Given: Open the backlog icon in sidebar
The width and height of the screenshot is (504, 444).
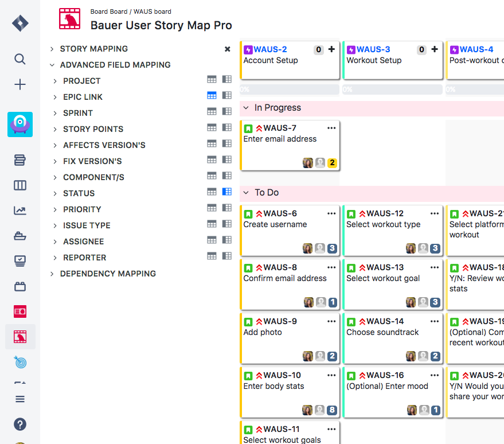Looking at the screenshot, I should 20,160.
